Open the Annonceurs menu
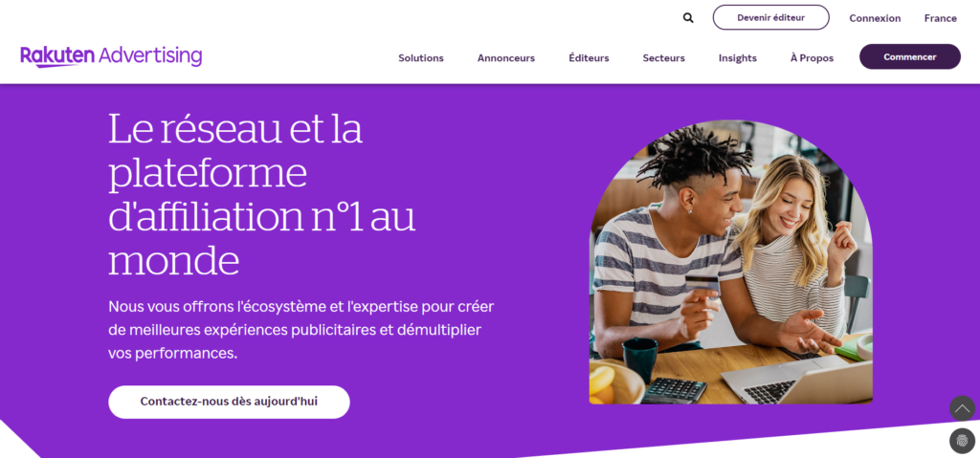 tap(505, 58)
